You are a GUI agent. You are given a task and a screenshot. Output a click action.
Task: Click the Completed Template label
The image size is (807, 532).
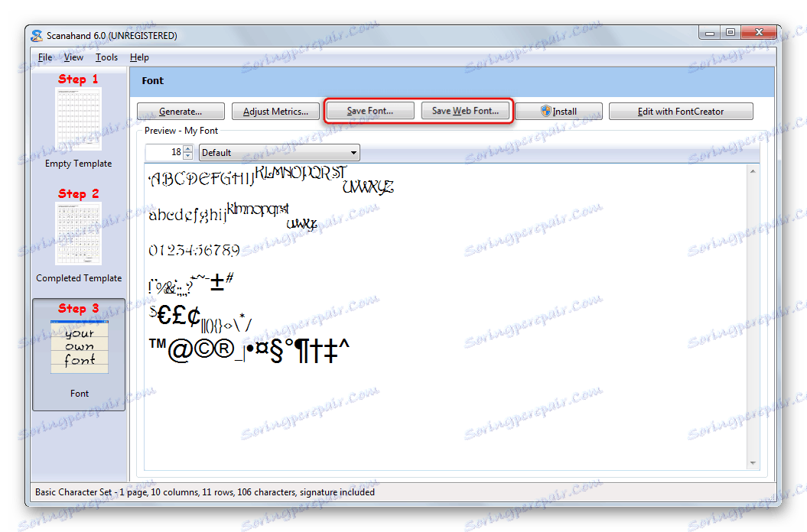pyautogui.click(x=79, y=278)
